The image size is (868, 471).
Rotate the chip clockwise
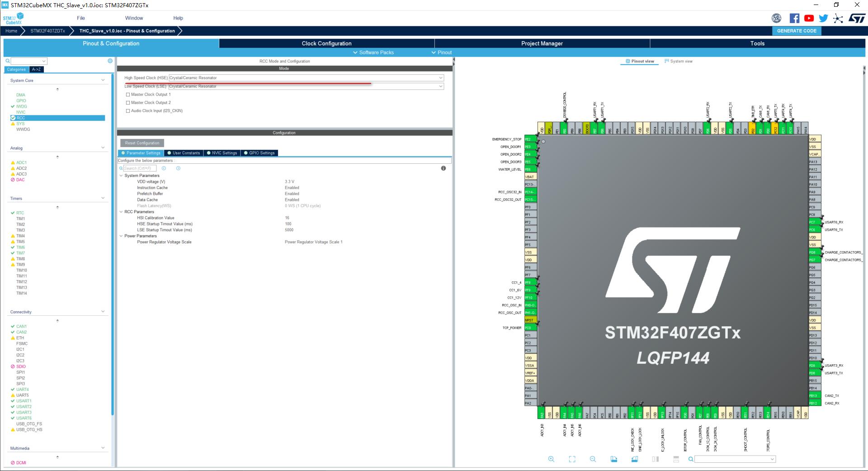coord(613,459)
